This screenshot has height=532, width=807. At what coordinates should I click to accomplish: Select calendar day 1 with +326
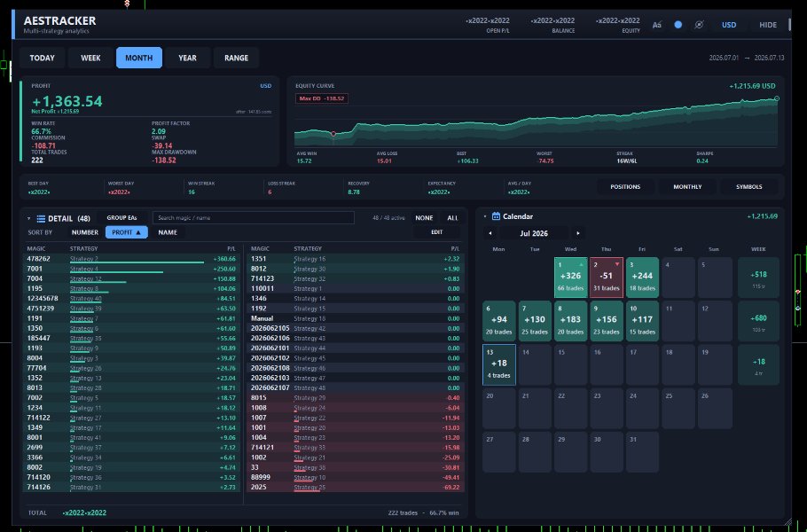pyautogui.click(x=570, y=278)
